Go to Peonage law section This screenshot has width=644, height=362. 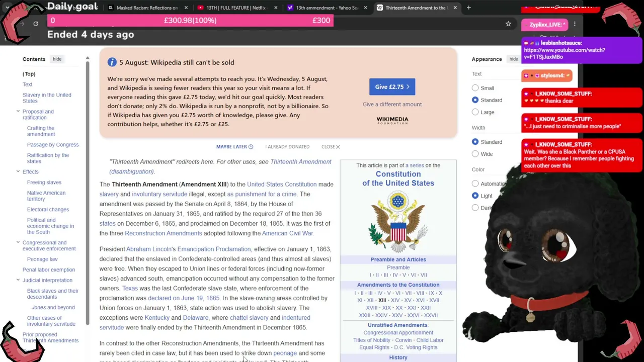[42, 259]
